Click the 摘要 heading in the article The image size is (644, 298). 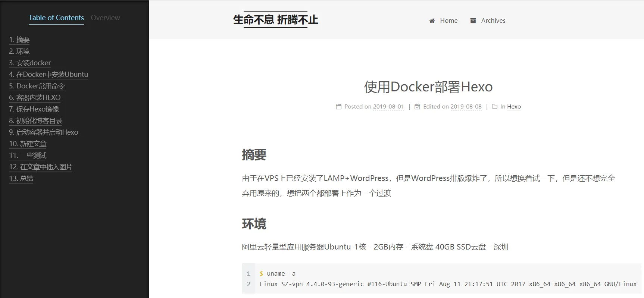coord(254,155)
